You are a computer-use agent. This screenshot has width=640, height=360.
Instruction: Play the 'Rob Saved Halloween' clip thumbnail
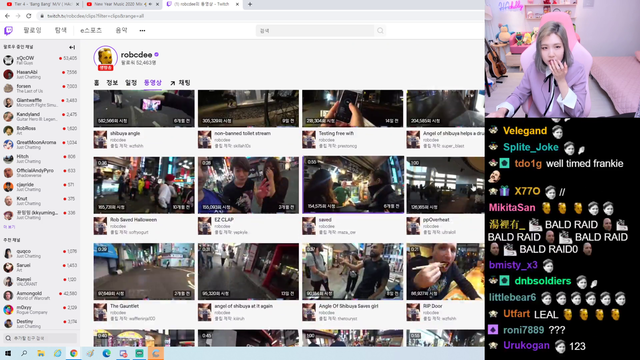144,185
